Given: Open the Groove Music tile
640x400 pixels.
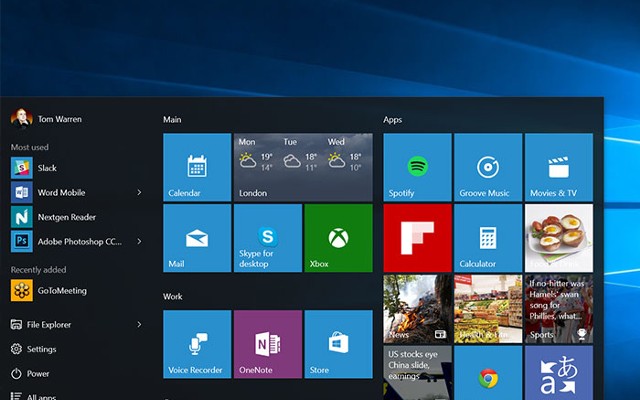Looking at the screenshot, I should 488,167.
